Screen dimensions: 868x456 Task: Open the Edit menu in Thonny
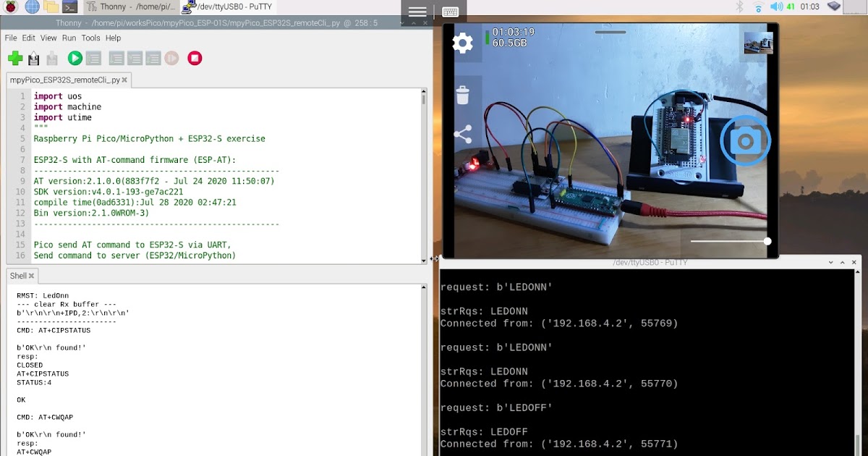[x=28, y=38]
